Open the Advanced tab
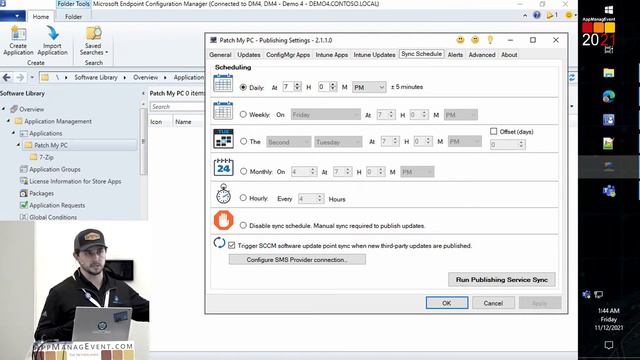This screenshot has height=360, width=640. point(482,55)
